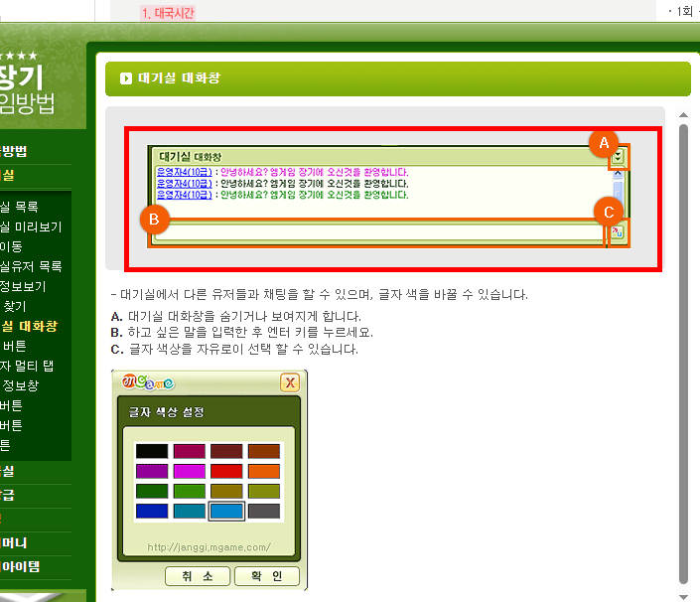700x602 pixels.
Task: Click the page scrollbar down arrow
Action: (x=683, y=597)
